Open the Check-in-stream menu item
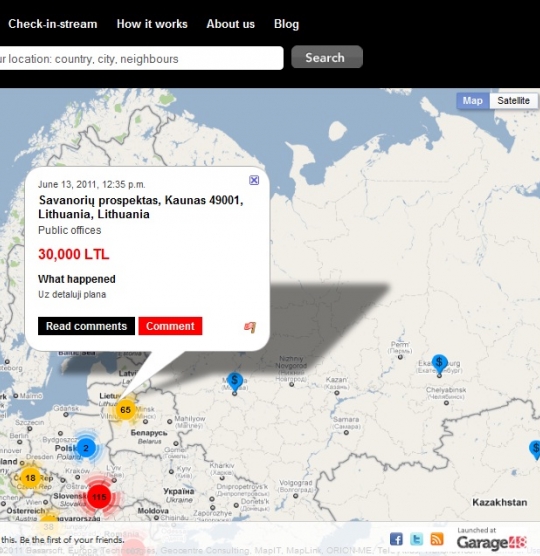The height and width of the screenshot is (556, 540). click(52, 24)
